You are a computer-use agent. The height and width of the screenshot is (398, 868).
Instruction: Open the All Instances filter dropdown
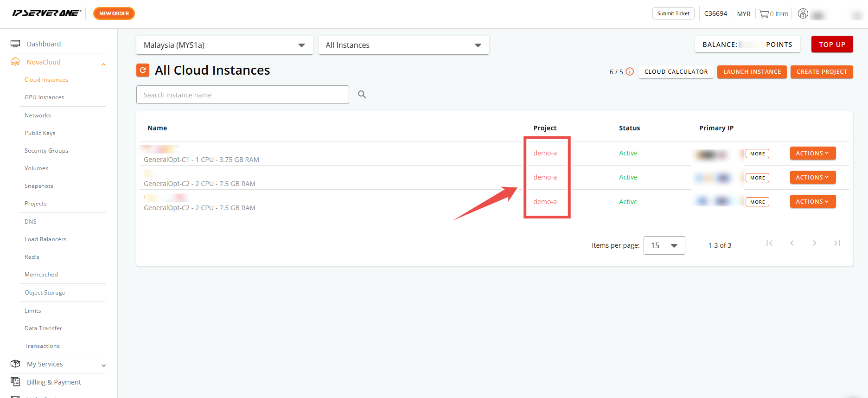[403, 45]
